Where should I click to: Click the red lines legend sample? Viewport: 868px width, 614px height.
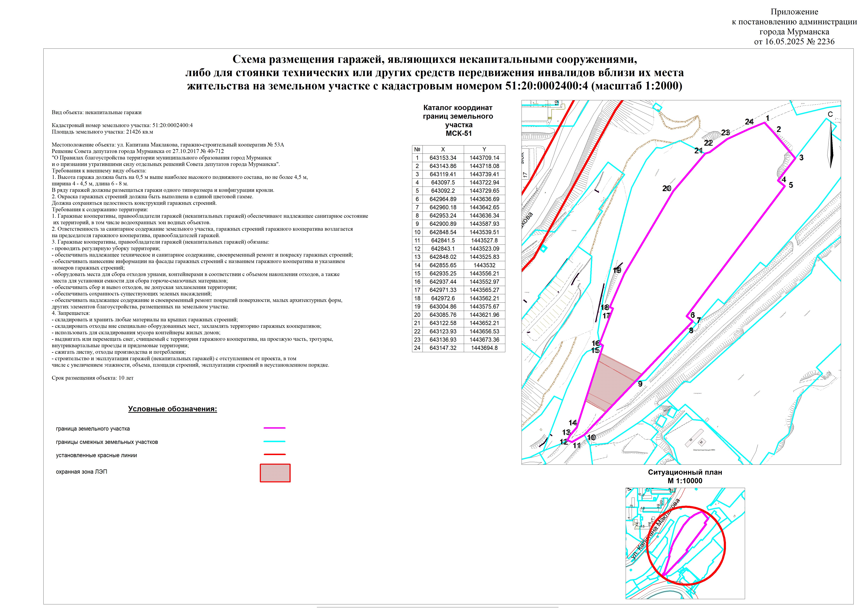point(275,454)
